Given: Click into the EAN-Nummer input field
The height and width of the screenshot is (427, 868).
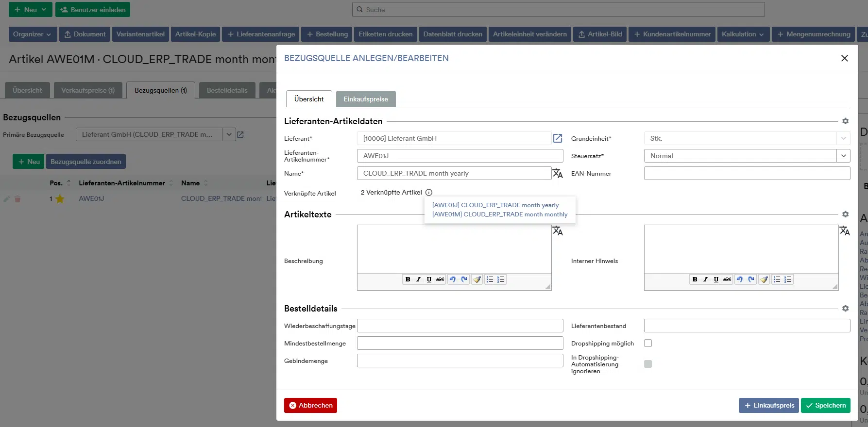Looking at the screenshot, I should [x=747, y=173].
